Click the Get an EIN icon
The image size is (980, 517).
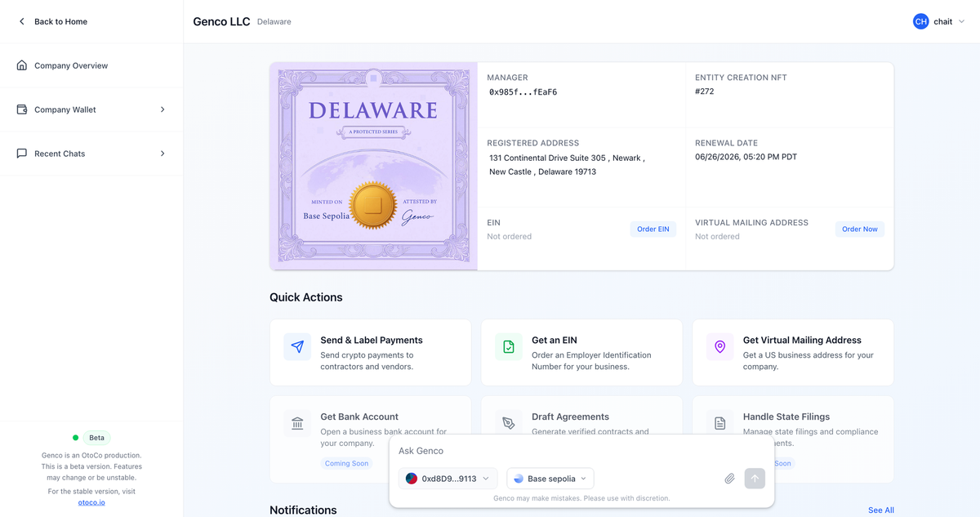click(508, 347)
